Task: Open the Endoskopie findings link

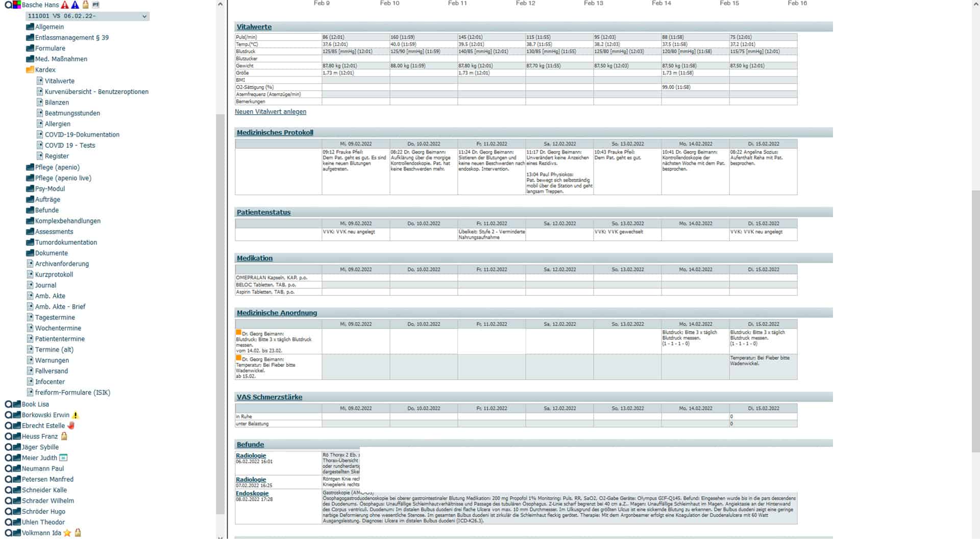Action: tap(252, 493)
